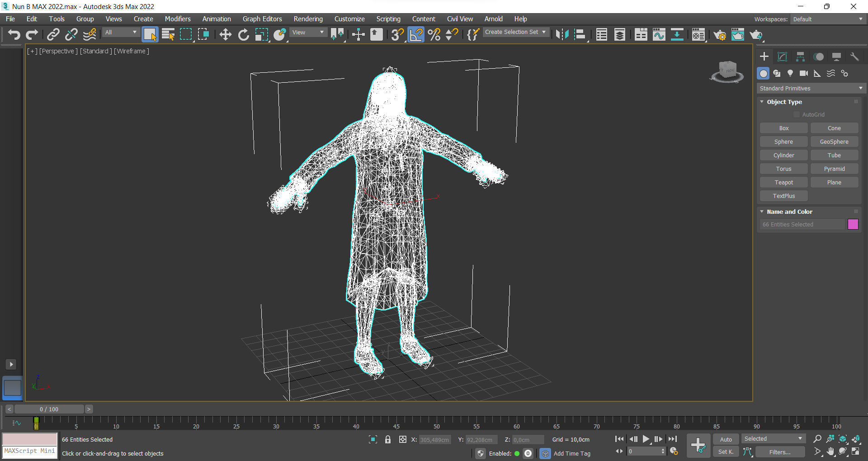Click the MAXScript Mini listener field
Viewport: 868px width, 461px height.
pyautogui.click(x=30, y=451)
